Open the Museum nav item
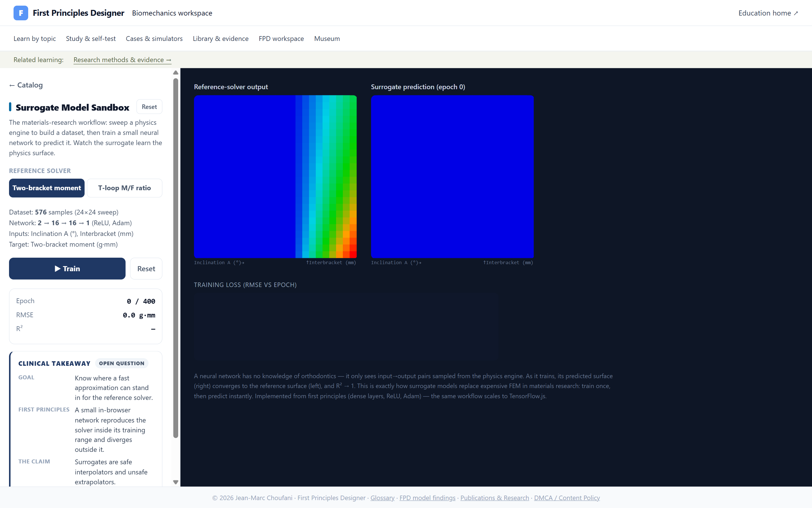Image resolution: width=812 pixels, height=508 pixels. [x=327, y=39]
